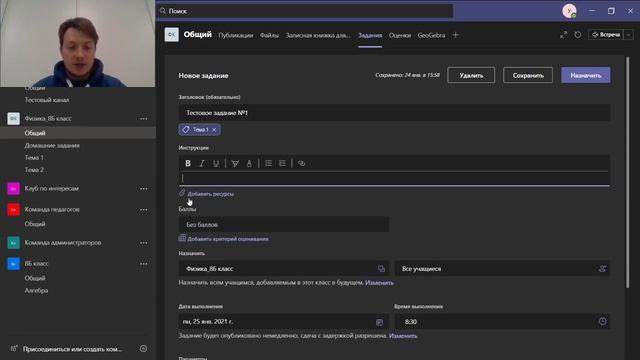Screen dimensions: 640x360
Task: Click the assignment form vertical scrollbar
Action: coord(627,172)
